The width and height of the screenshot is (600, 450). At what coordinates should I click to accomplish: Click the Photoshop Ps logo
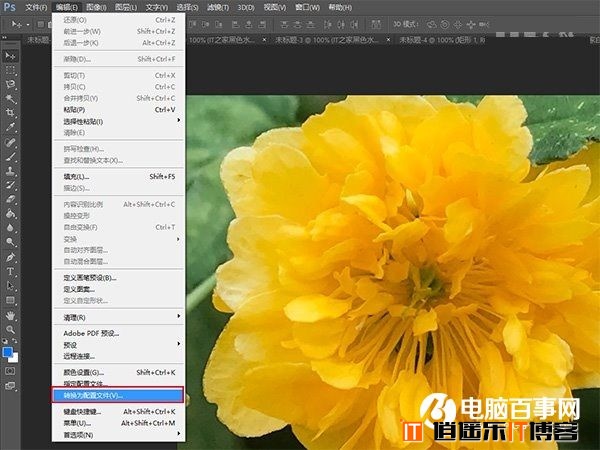(x=9, y=7)
